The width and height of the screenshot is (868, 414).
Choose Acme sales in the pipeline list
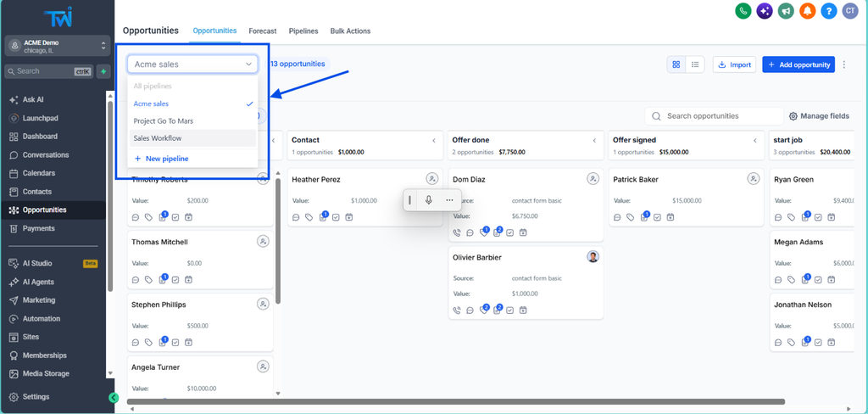[x=192, y=103]
